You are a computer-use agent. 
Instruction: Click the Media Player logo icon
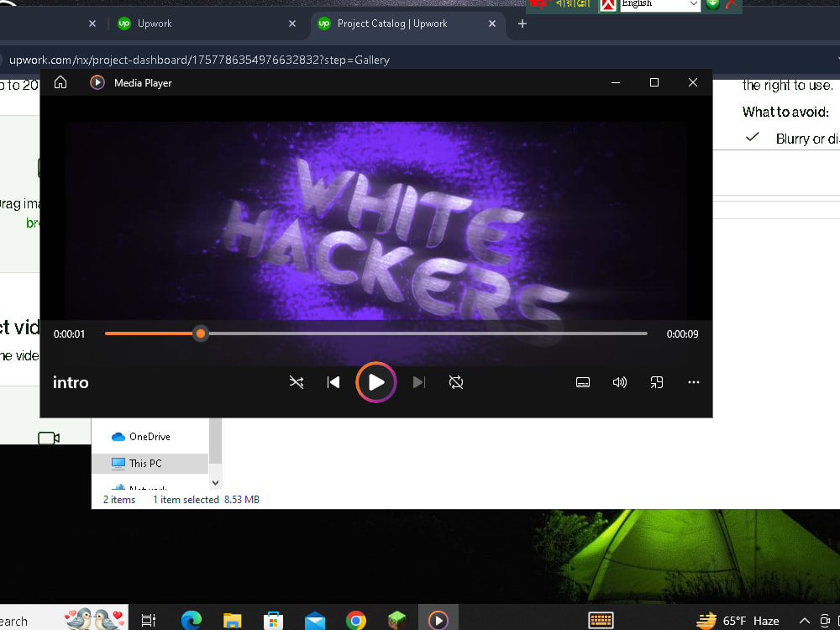(x=97, y=82)
